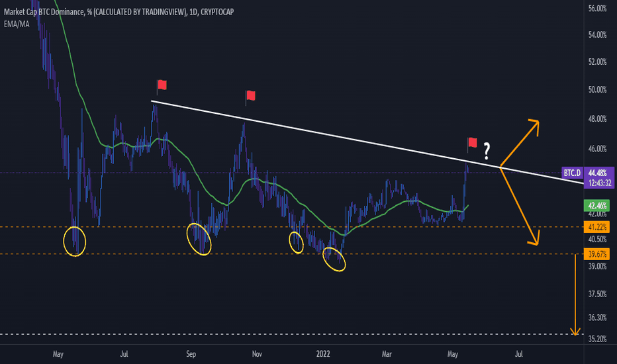Select the orange 39.67% level label

click(x=597, y=254)
